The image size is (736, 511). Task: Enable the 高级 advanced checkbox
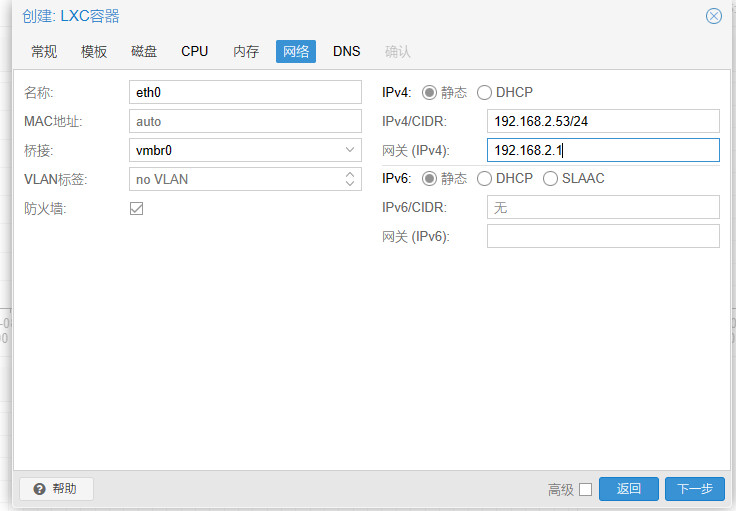(585, 489)
